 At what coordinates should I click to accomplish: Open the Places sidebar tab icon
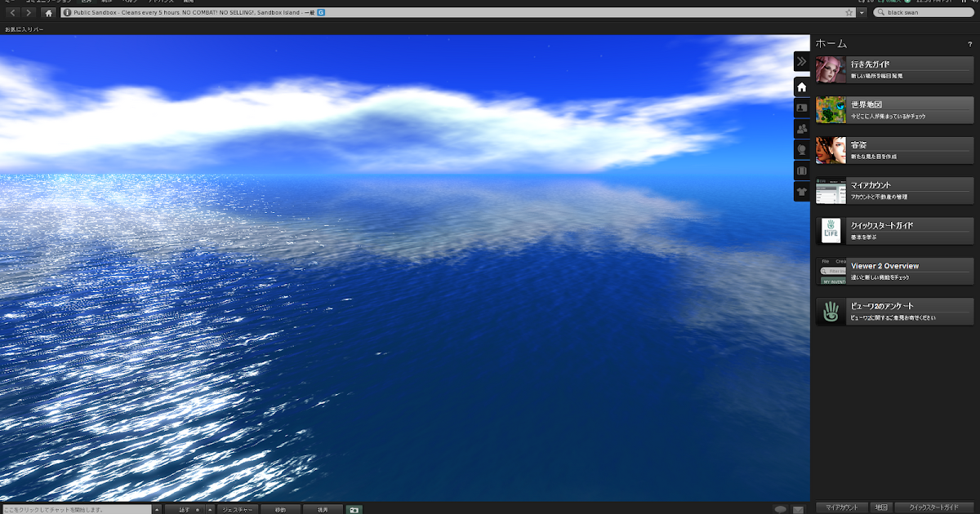click(x=802, y=150)
